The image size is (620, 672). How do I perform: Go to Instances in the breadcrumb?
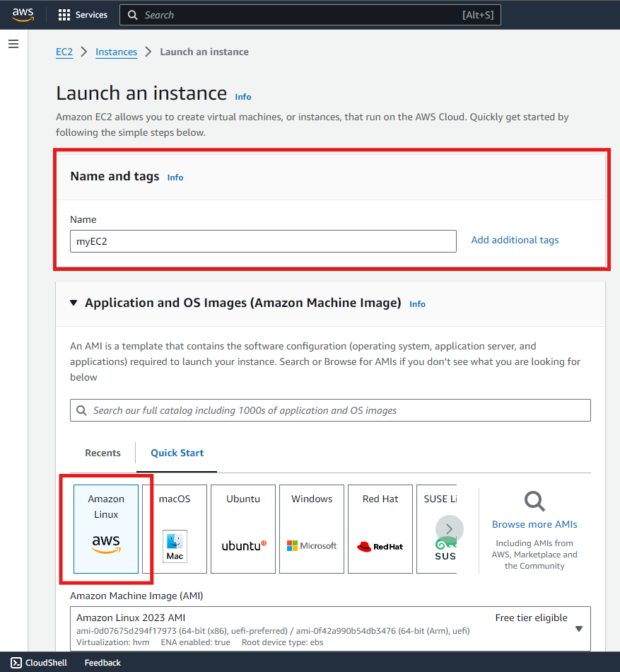click(116, 52)
